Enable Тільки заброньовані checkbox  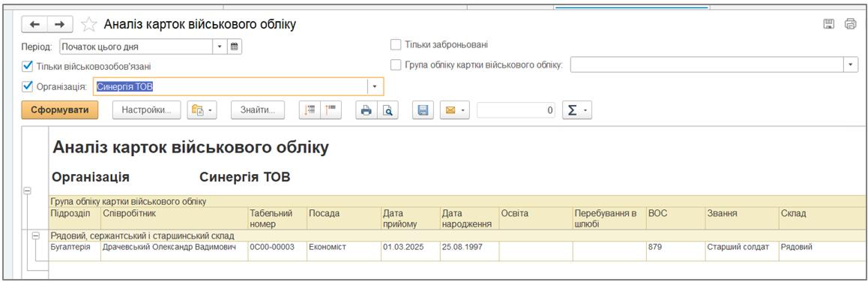(x=395, y=44)
